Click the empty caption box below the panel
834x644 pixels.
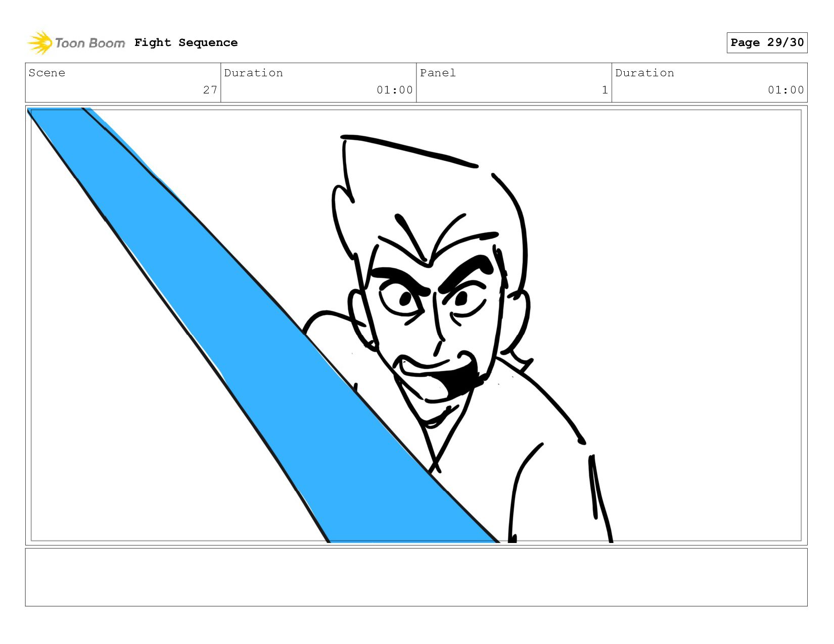pyautogui.click(x=416, y=577)
